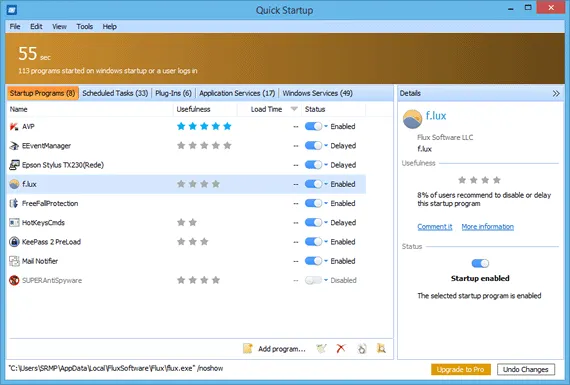Open the Help menu
Screen dimensions: 570x385
[x=109, y=27]
